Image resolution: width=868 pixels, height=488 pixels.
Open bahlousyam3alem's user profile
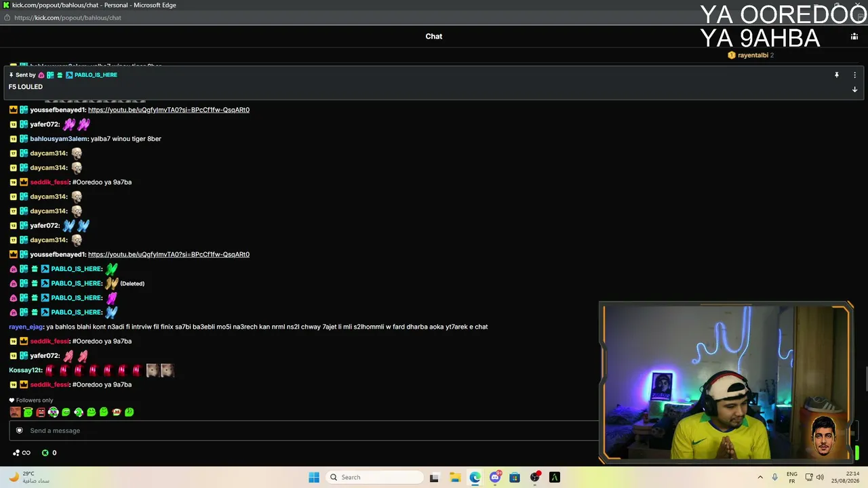59,139
